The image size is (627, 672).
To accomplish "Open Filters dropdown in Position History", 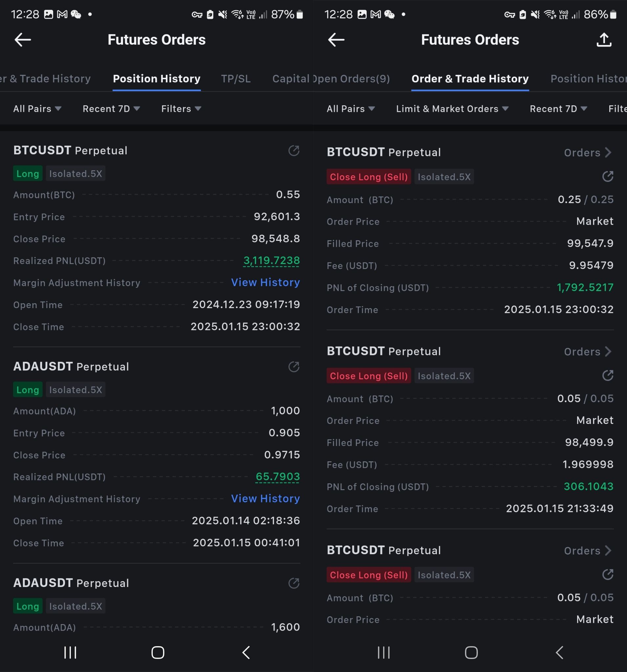I will click(x=181, y=109).
